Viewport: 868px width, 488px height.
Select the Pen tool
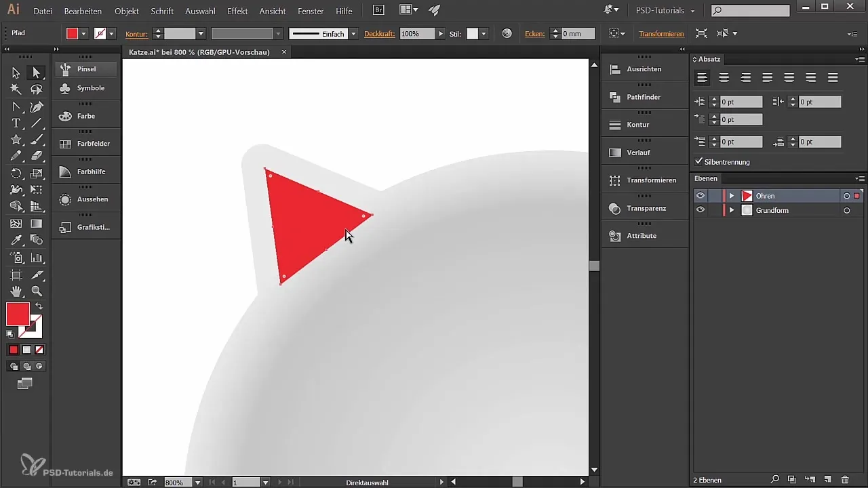click(37, 106)
